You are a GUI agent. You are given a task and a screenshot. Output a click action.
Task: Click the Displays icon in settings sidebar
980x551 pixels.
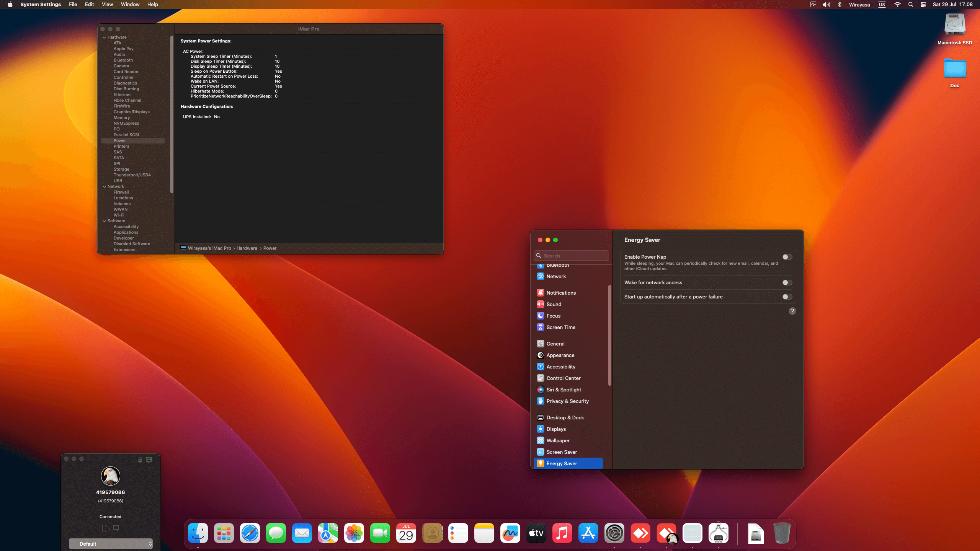[x=541, y=429]
